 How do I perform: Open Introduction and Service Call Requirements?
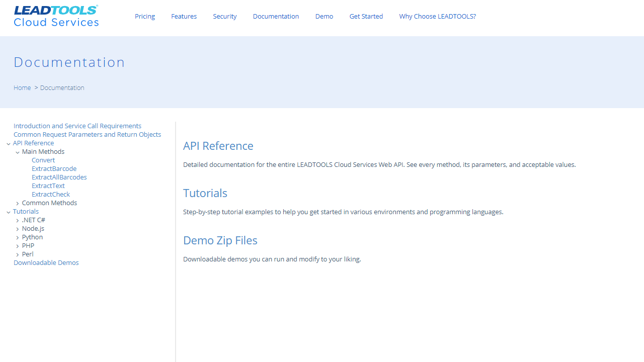[x=77, y=126]
